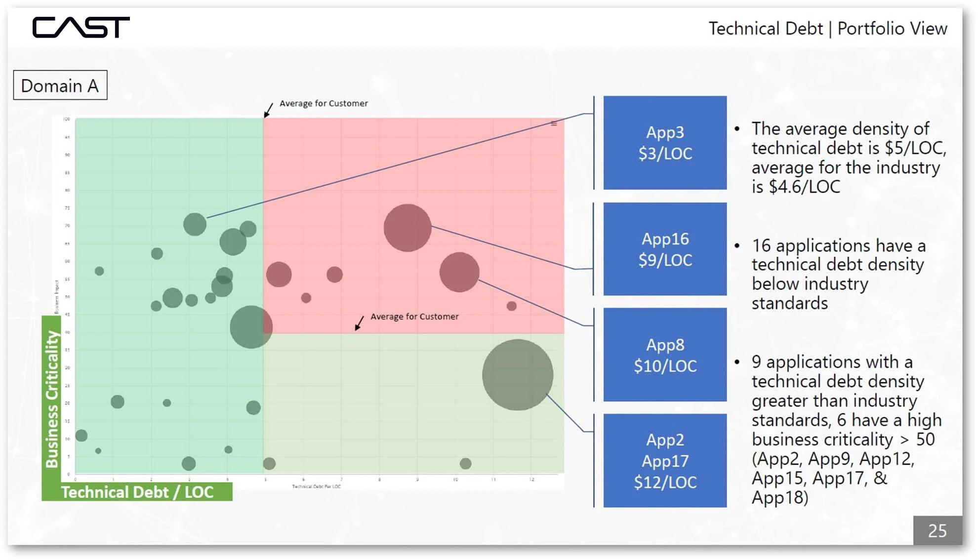The height and width of the screenshot is (560, 978).
Task: Open the chart hamburger menu icon
Action: coord(554,123)
